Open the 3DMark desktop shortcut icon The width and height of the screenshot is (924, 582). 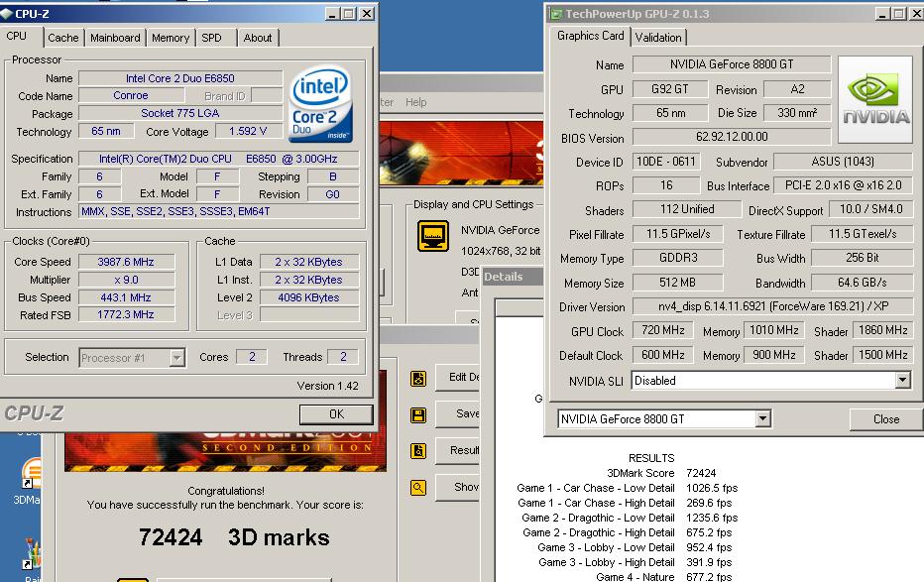tap(30, 474)
